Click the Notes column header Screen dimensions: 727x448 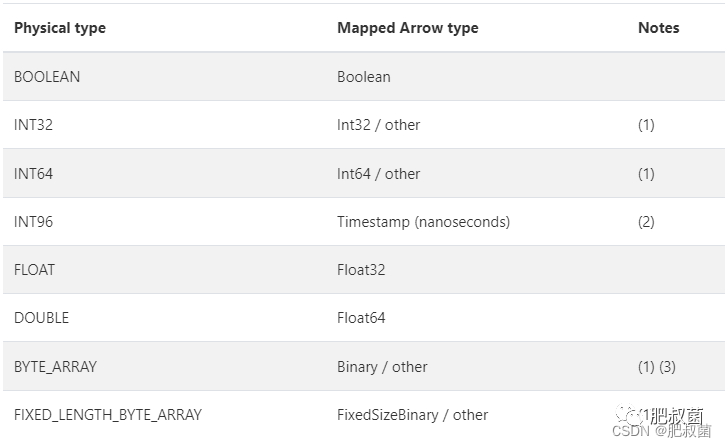pos(658,28)
